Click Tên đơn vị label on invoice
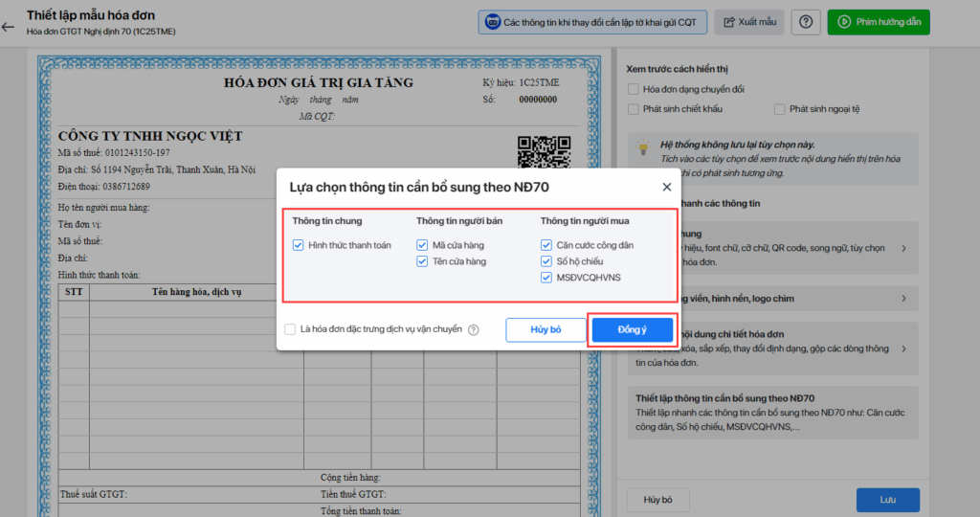The image size is (980, 517). tap(79, 224)
